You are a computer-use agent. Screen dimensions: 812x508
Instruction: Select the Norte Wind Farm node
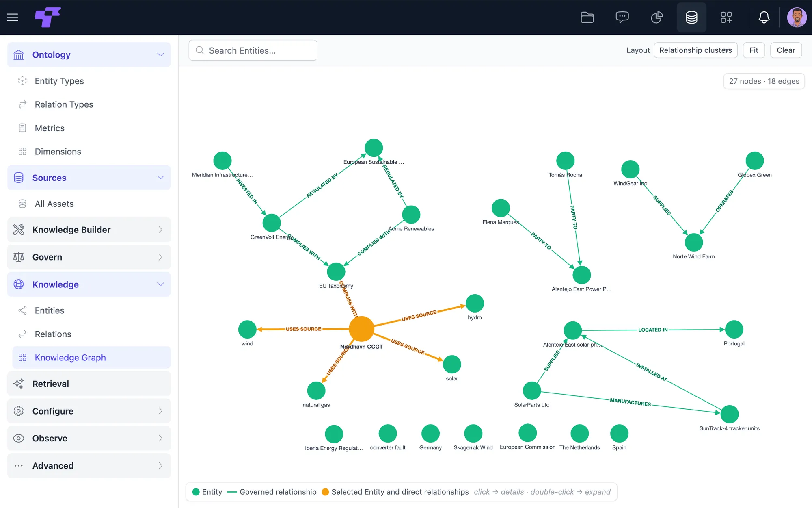coord(694,243)
